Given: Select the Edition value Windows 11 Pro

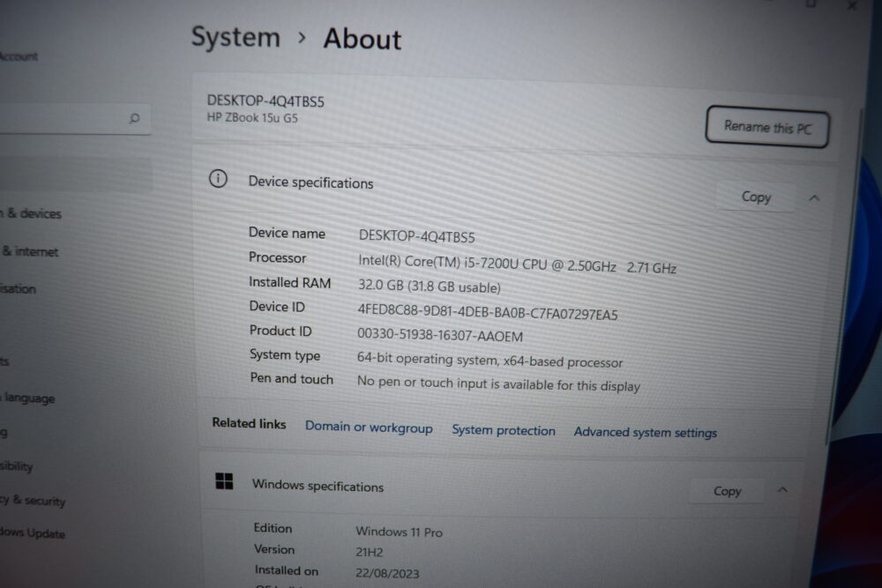Looking at the screenshot, I should (x=399, y=532).
